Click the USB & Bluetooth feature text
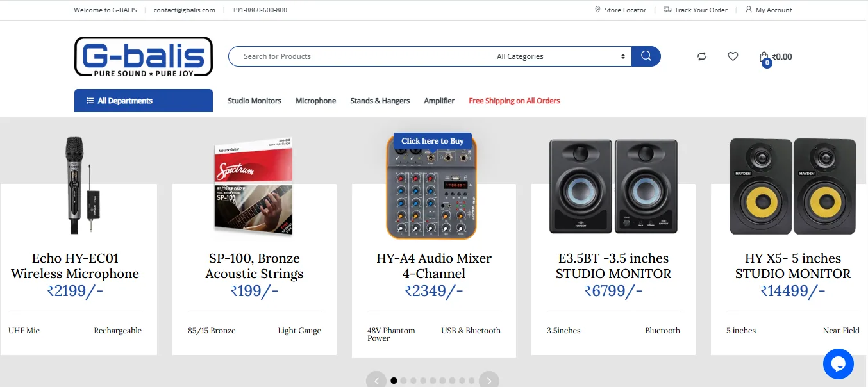The height and width of the screenshot is (387, 868). [471, 331]
